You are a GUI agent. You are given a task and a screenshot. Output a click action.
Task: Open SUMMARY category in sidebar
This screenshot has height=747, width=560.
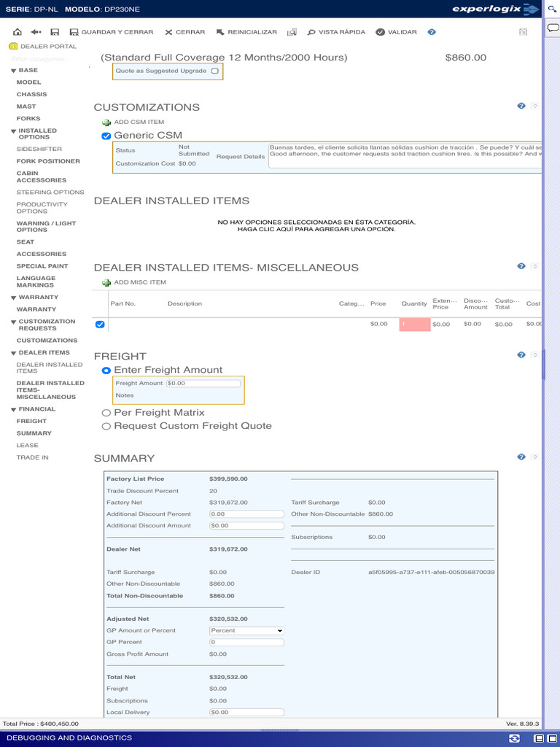[x=34, y=433]
